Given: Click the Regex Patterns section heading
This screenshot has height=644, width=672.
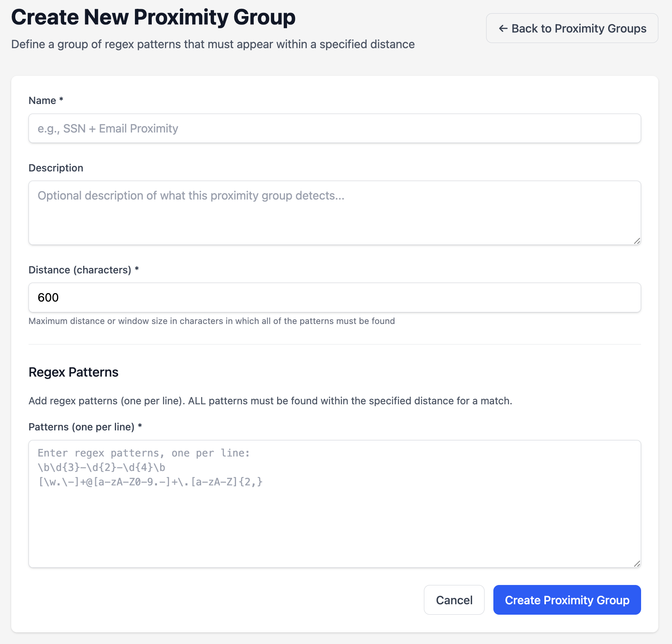Looking at the screenshot, I should (73, 372).
